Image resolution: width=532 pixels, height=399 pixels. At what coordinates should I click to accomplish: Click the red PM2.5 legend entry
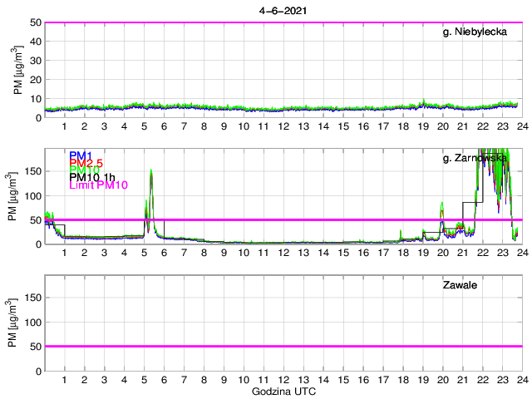pos(85,163)
